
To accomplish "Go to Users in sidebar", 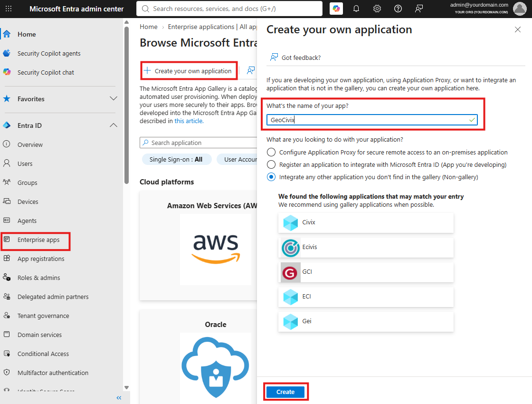I will tap(25, 164).
